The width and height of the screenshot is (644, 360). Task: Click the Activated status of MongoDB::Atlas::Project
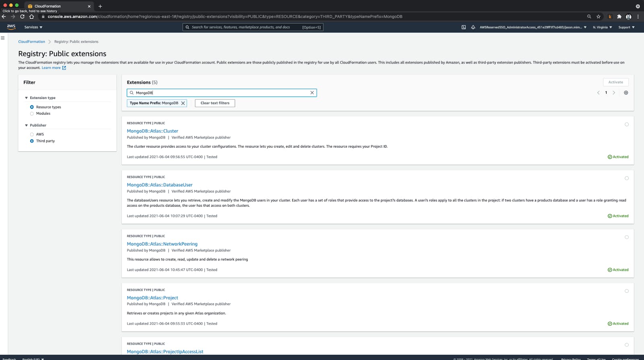tap(618, 324)
